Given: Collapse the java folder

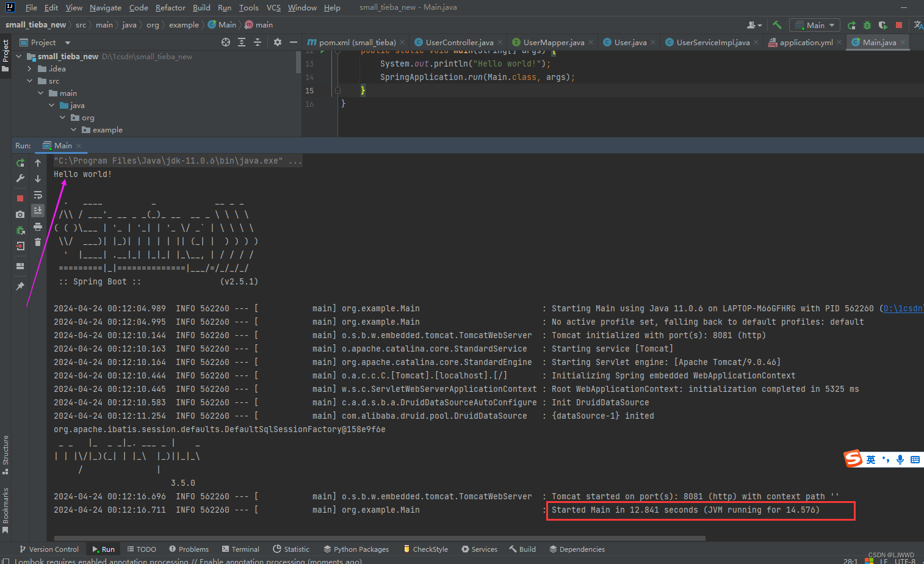Looking at the screenshot, I should click(52, 105).
